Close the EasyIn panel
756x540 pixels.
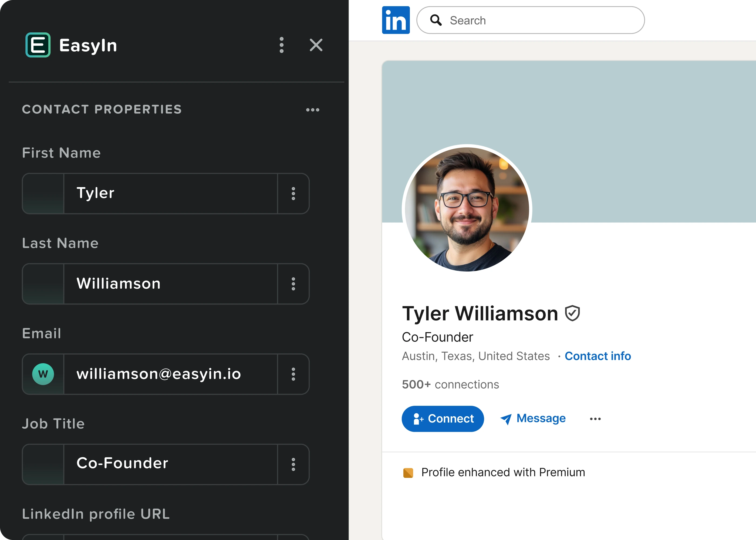[316, 45]
